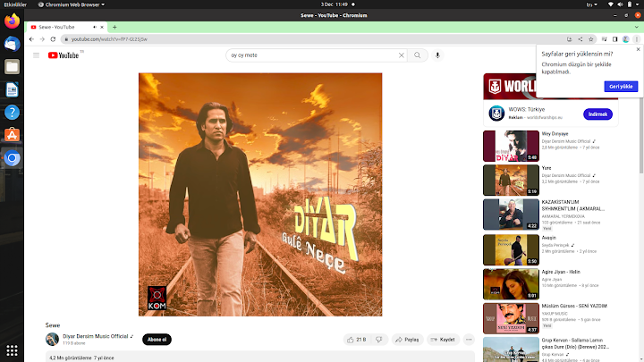The image size is (644, 362).
Task: Click the browser address bar URL
Action: pos(109,39)
